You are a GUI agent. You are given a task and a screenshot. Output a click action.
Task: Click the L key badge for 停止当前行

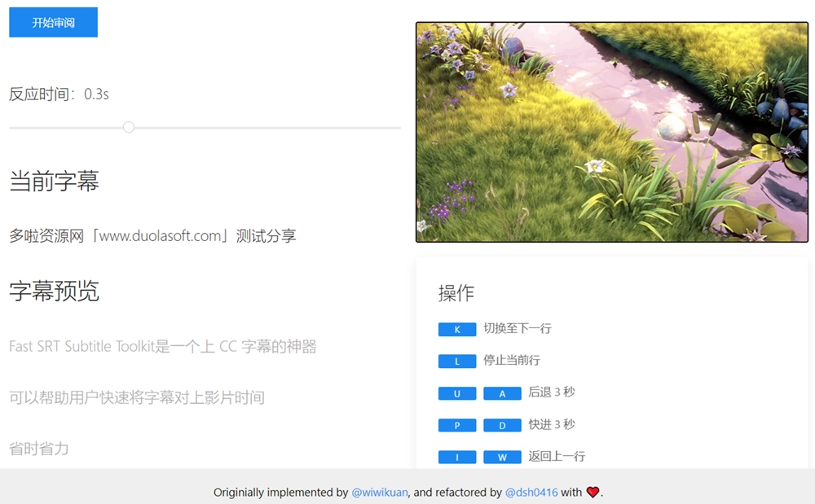[457, 362]
